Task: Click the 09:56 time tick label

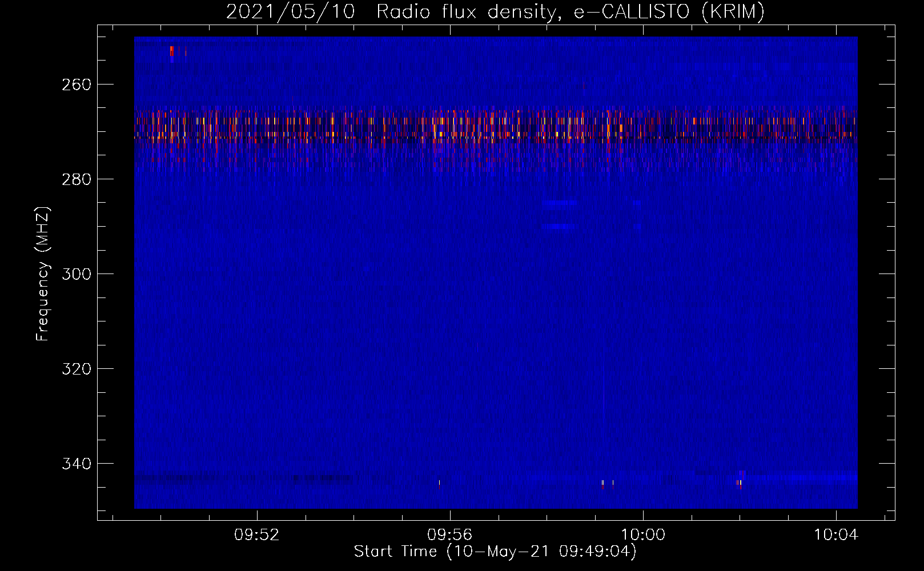Action: [450, 535]
